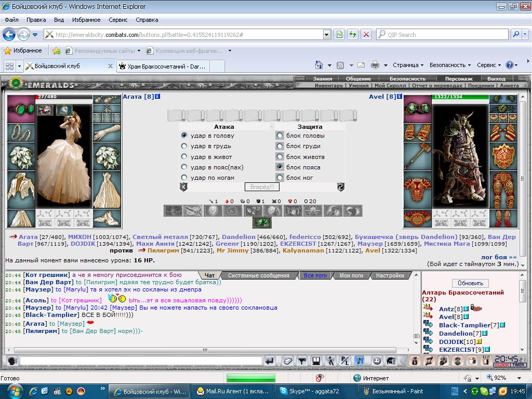Click the speaking-head icon beside chat input
The width and height of the screenshot is (532, 399).
12,361
